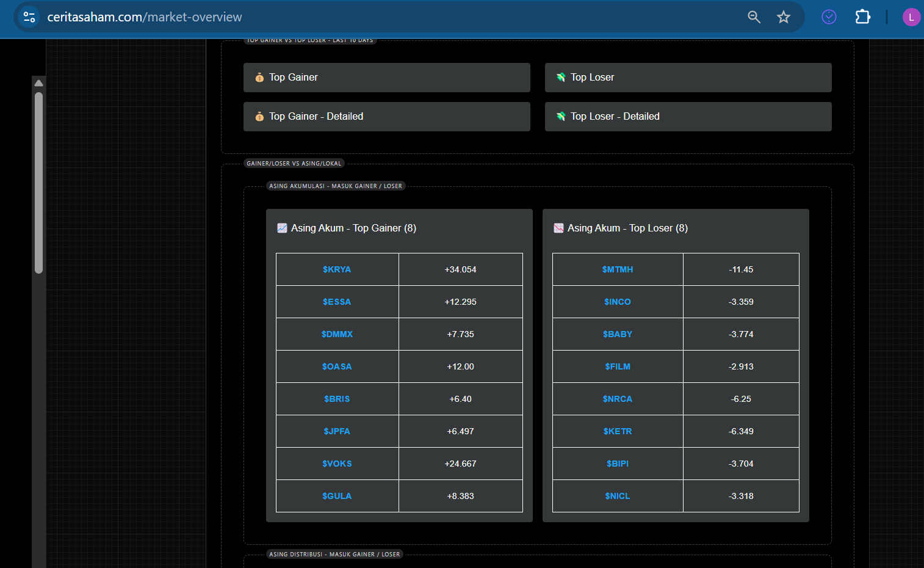Click the left vertical scrollbar thumb
924x568 pixels.
point(38,183)
